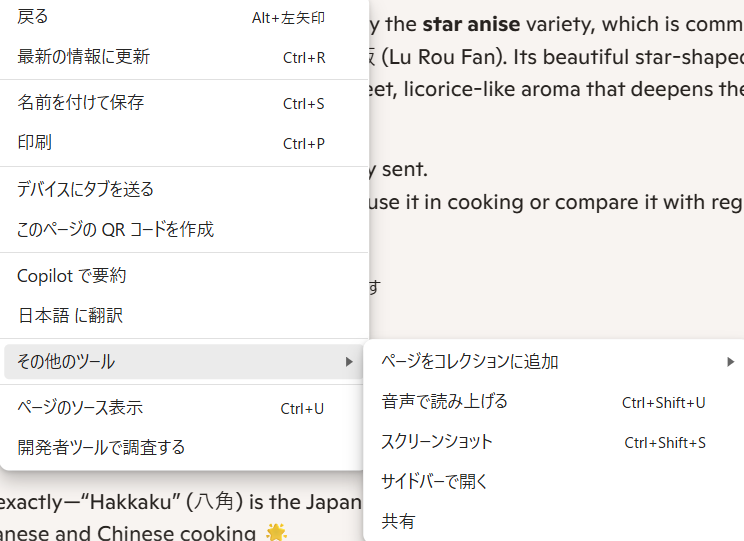View source via ページのソース表示
The image size is (744, 541).
[x=184, y=408]
